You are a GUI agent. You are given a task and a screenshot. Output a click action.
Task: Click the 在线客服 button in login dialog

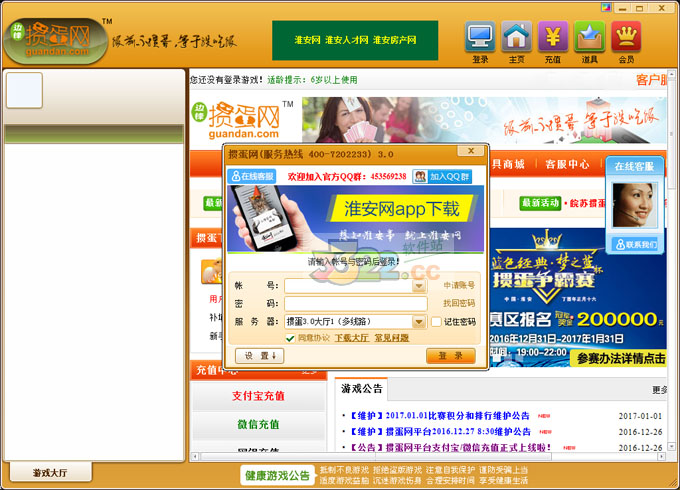(252, 176)
